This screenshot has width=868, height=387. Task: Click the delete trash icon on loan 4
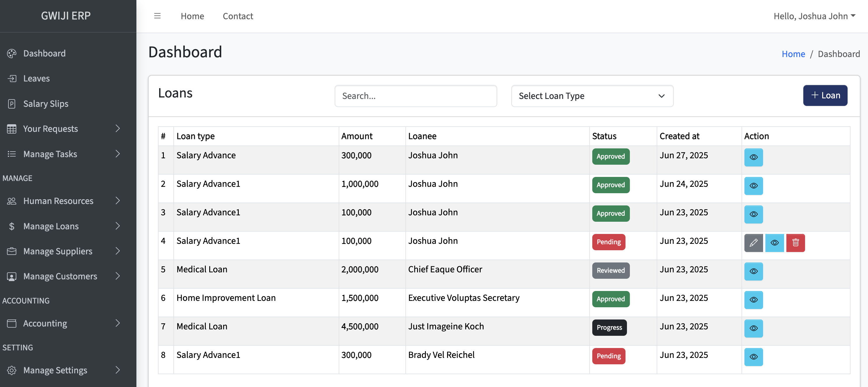tap(795, 243)
